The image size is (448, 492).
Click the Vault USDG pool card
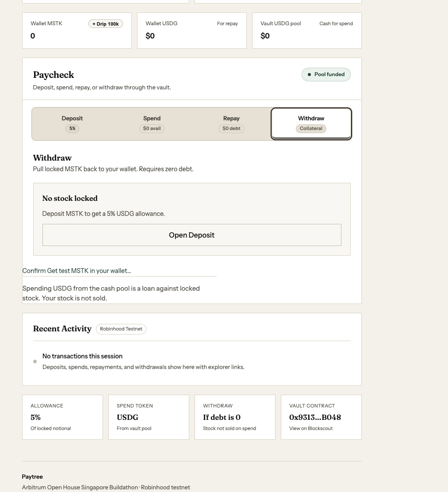(307, 31)
